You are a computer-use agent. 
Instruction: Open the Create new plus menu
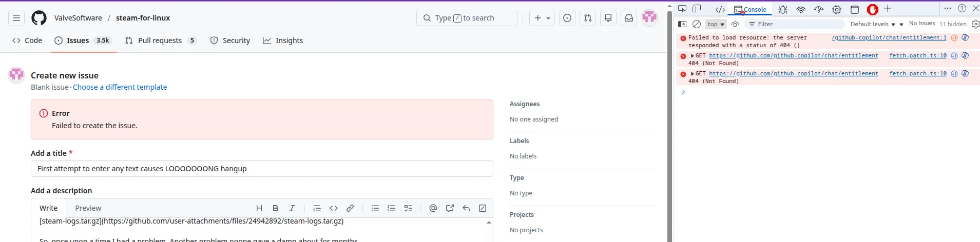[x=542, y=18]
